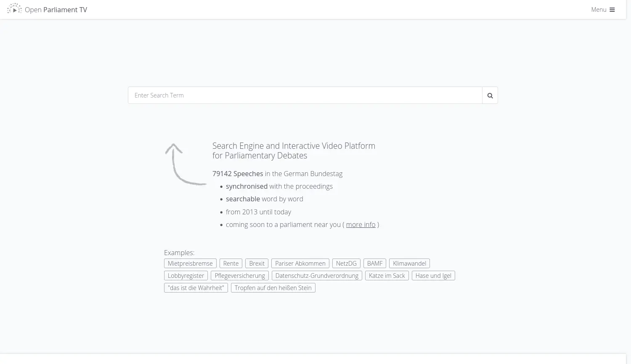This screenshot has height=364, width=631.
Task: Select the Lobbyregister example tag
Action: click(x=186, y=276)
